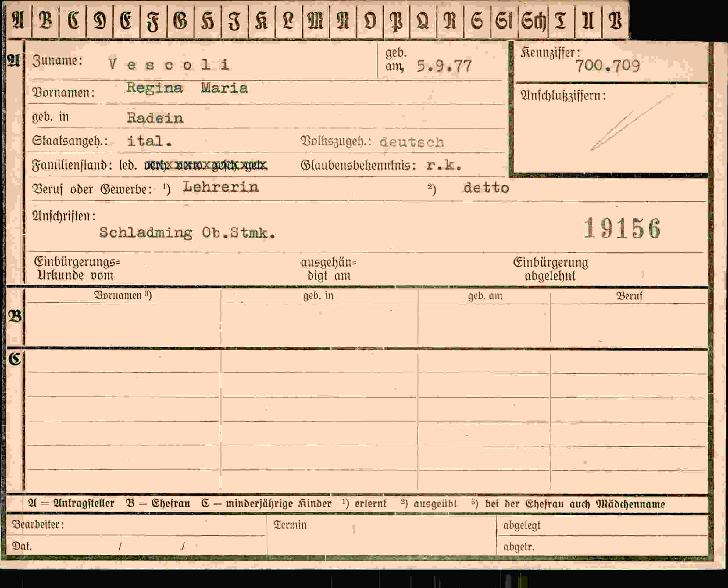Screen dimensions: 728x588
Task: Select the alphabet index tab 'G'
Action: (180, 20)
